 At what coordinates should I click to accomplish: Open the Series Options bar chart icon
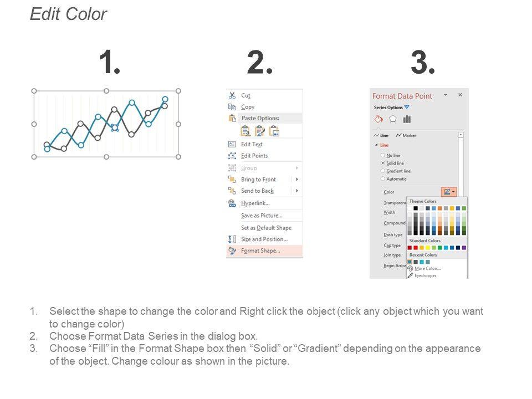coord(407,119)
